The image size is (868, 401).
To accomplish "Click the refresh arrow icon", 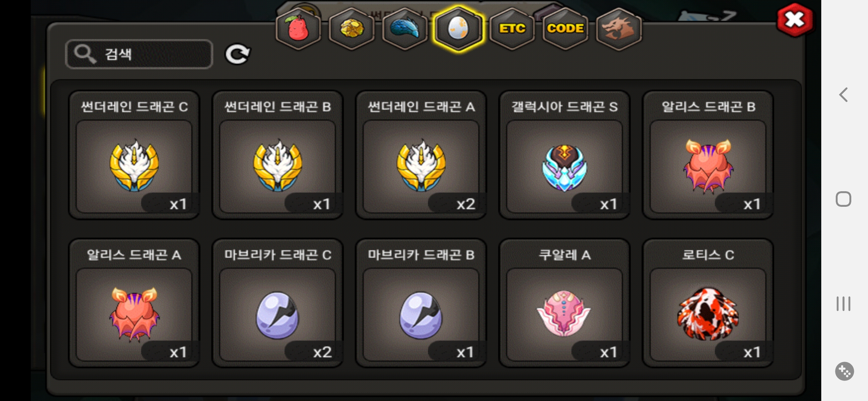I will [x=238, y=54].
